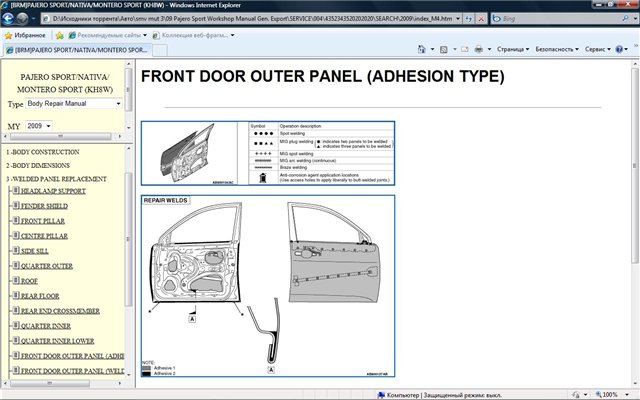This screenshot has height=400, width=640.
Task: Click the Help question mark icon
Action: pos(619,49)
